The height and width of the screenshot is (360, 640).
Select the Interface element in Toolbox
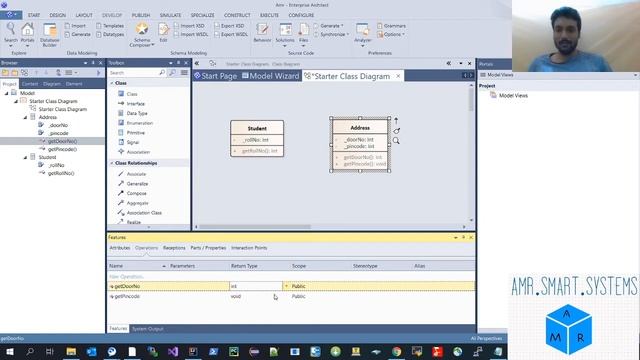pyautogui.click(x=131, y=104)
